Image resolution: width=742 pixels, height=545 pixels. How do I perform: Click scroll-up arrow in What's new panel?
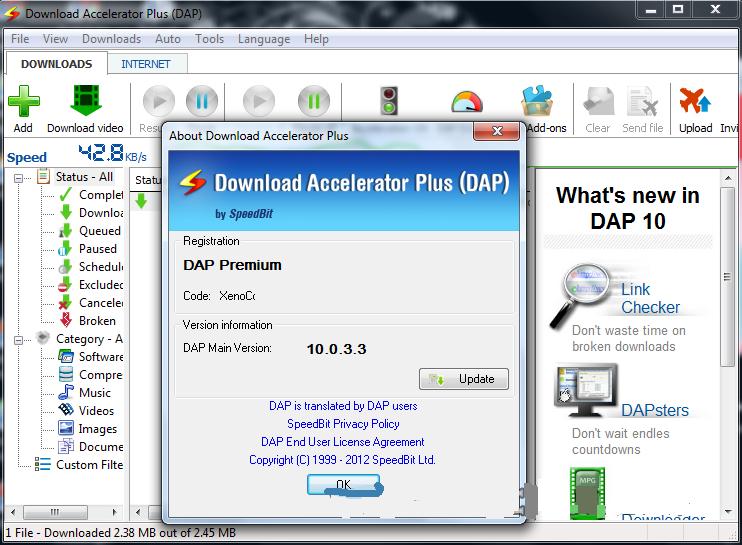click(727, 178)
